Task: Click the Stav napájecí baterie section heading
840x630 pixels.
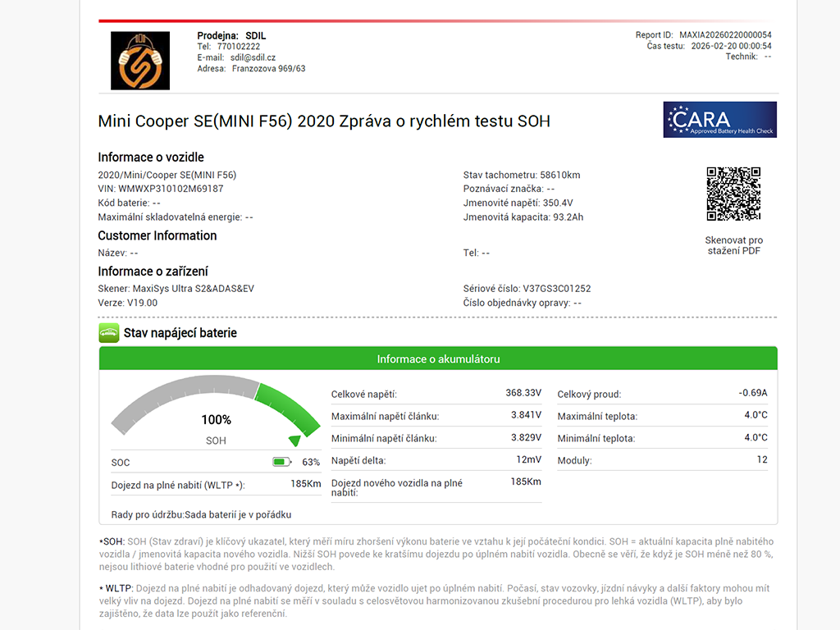Action: point(180,333)
